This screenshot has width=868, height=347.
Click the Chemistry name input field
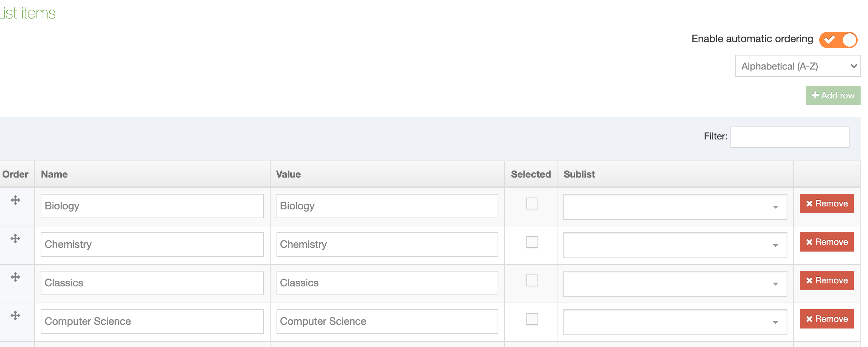pos(152,245)
